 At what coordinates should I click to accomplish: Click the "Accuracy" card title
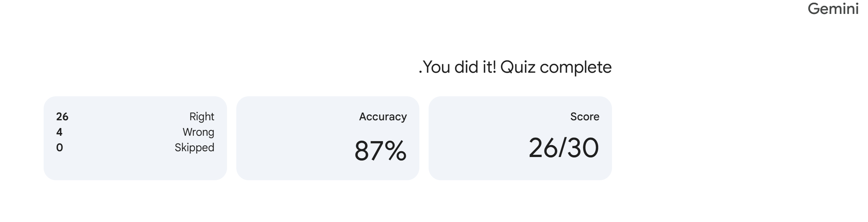point(383,116)
